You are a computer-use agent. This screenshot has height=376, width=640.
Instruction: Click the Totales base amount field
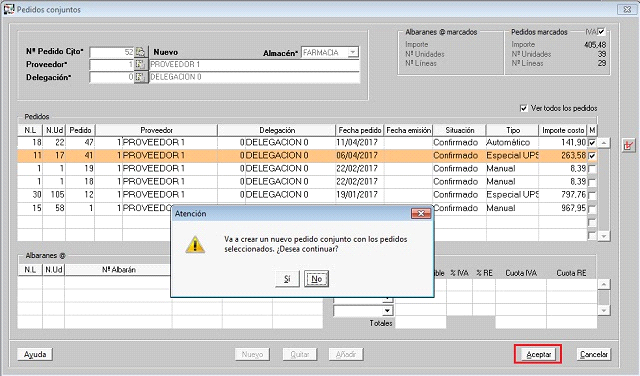(420, 323)
